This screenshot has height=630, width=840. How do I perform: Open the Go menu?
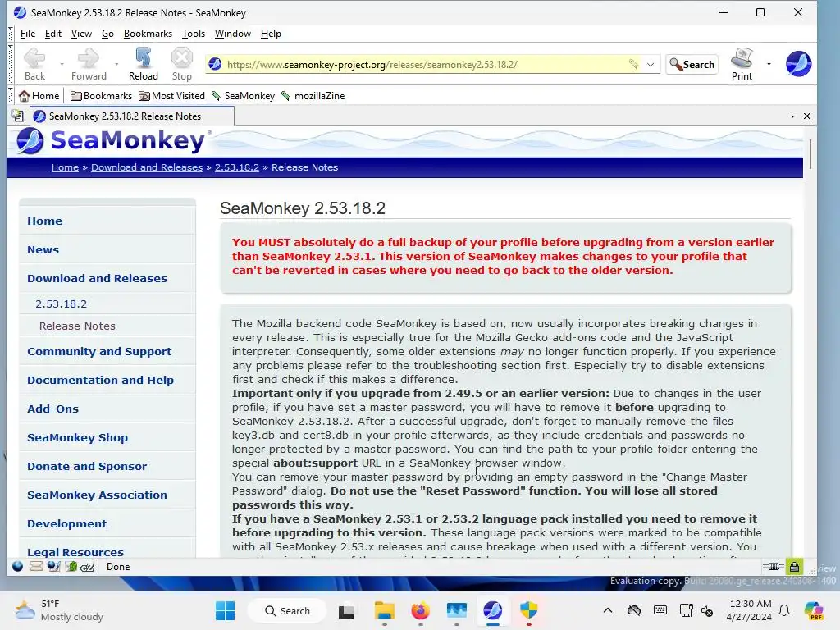click(x=107, y=33)
